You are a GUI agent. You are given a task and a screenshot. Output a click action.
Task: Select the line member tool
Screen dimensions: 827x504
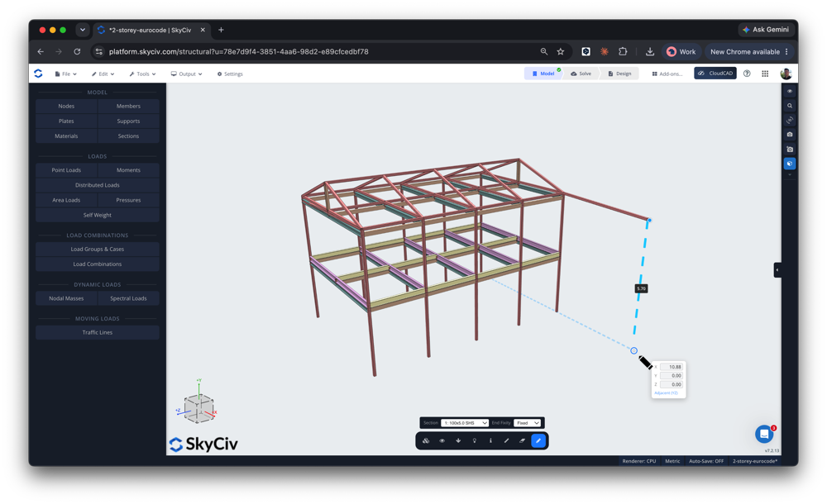(506, 440)
